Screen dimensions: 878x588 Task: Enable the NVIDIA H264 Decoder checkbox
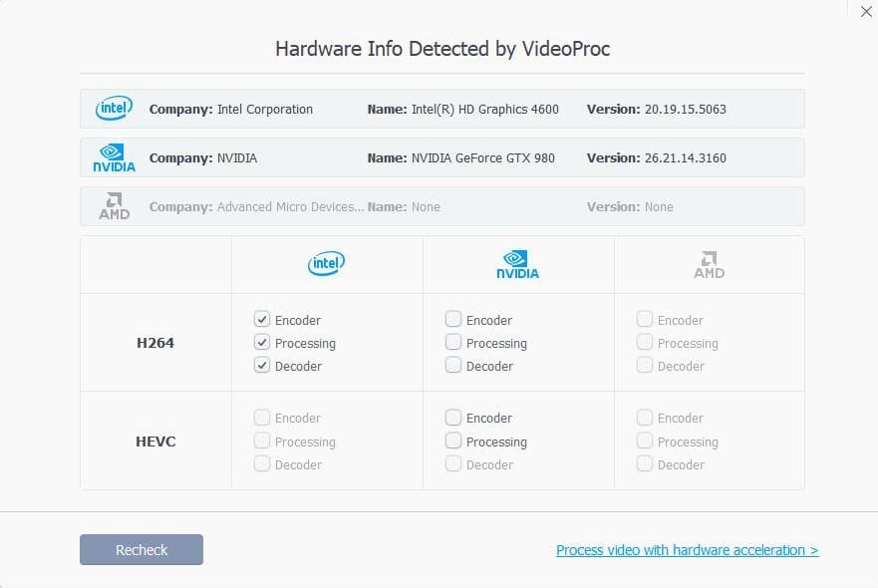pyautogui.click(x=452, y=366)
